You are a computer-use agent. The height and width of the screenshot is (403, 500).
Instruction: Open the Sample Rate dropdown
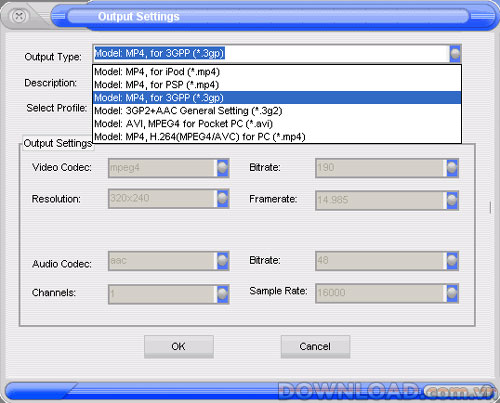452,293
